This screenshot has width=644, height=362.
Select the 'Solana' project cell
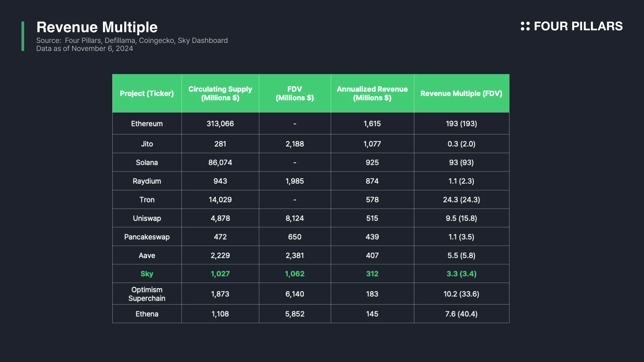(147, 163)
